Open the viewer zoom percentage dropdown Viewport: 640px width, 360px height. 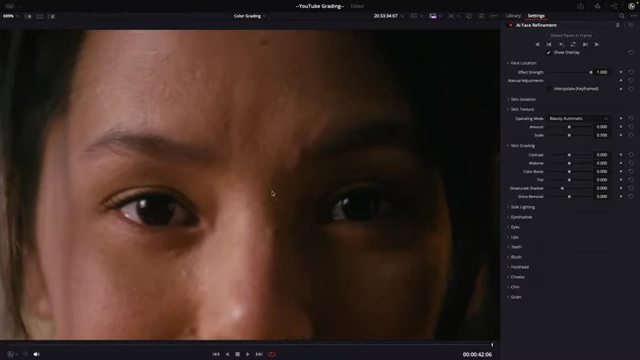(x=11, y=16)
